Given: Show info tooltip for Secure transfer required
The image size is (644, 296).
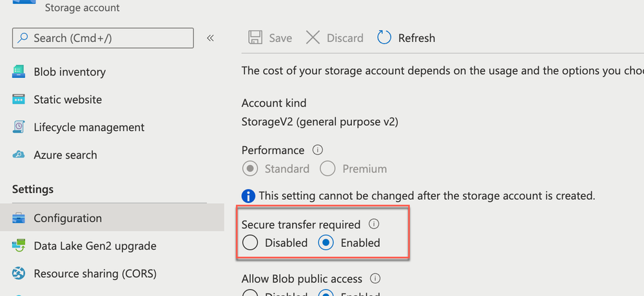Looking at the screenshot, I should pyautogui.click(x=373, y=225).
